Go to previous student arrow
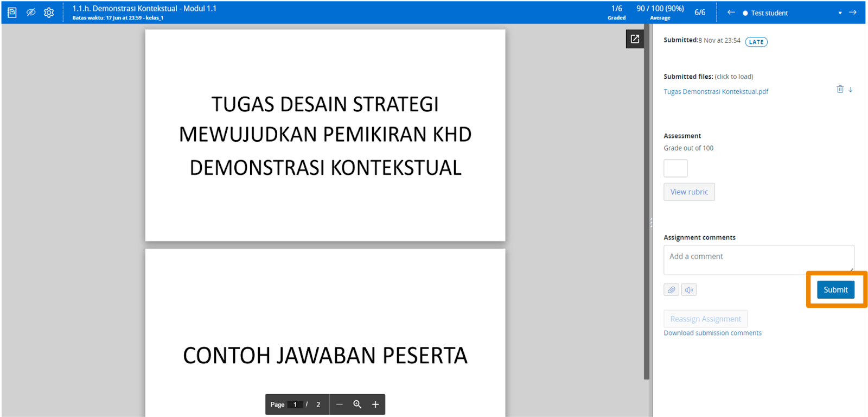The height and width of the screenshot is (417, 868). 731,12
